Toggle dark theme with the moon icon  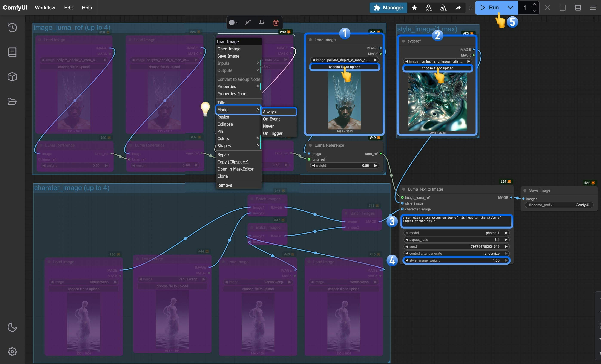[12, 327]
